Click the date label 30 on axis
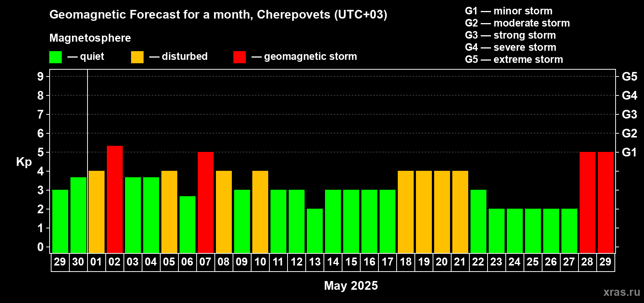This screenshot has height=303, width=644. (78, 262)
